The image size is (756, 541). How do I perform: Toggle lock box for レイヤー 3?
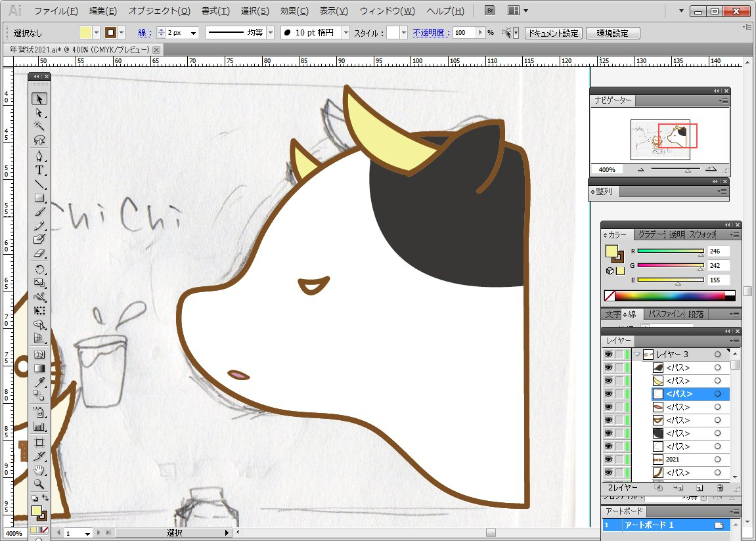click(x=619, y=355)
